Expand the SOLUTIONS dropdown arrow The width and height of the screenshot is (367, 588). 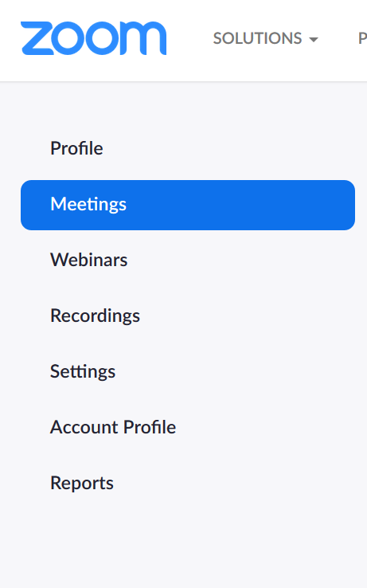(314, 39)
